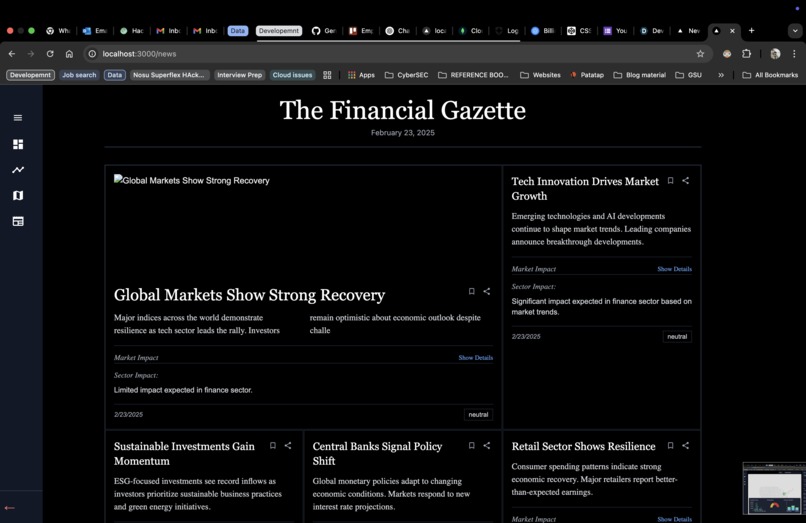
Task: Open the Job search bookmark group
Action: pos(79,75)
